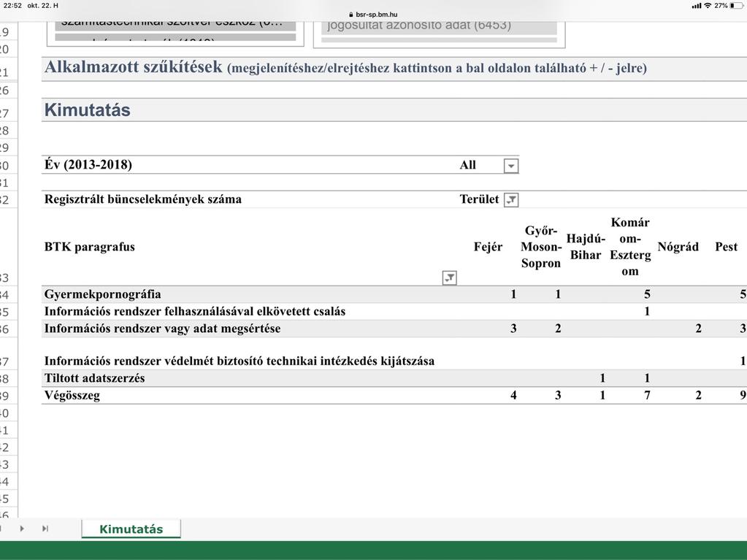747x560 pixels.
Task: Select Gyermekpornográfia value 5 under Komárom-Esztergom
Action: pos(647,294)
